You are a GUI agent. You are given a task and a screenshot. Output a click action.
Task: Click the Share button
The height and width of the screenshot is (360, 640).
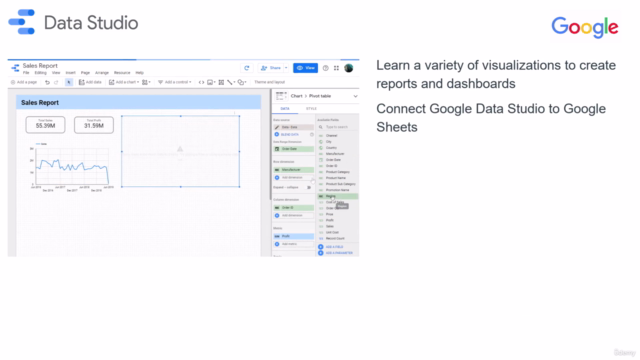point(271,68)
